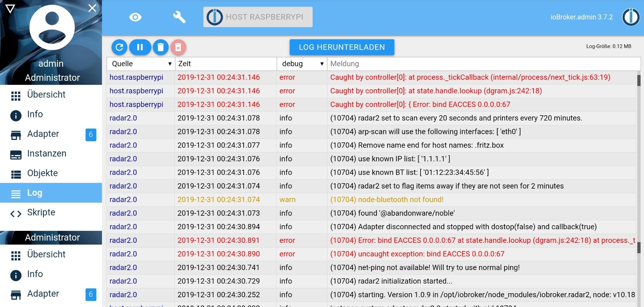
Task: Click the timestamp 2019-12-31 00:24:30.741
Action: (218, 268)
